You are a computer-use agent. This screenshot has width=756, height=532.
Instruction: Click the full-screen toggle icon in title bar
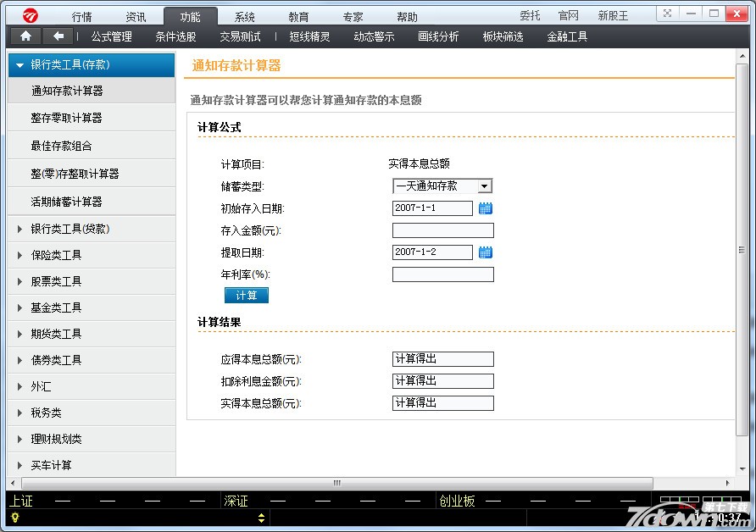coord(669,14)
